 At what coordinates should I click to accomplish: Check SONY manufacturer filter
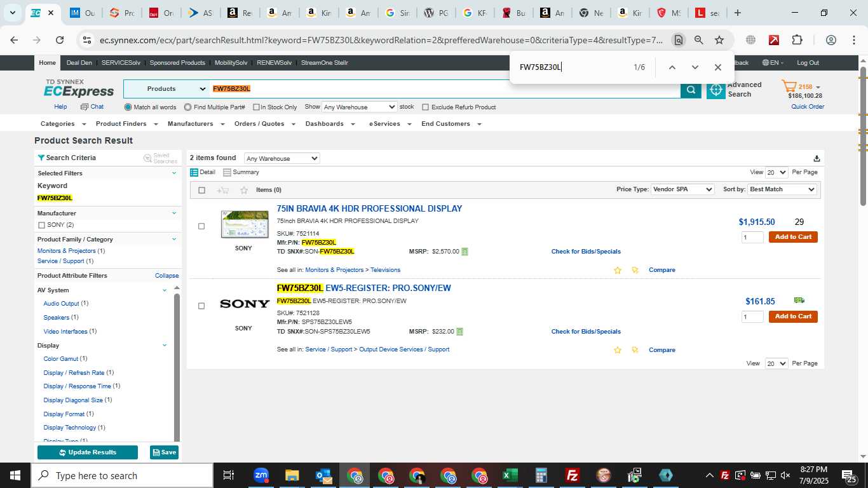[x=42, y=226]
